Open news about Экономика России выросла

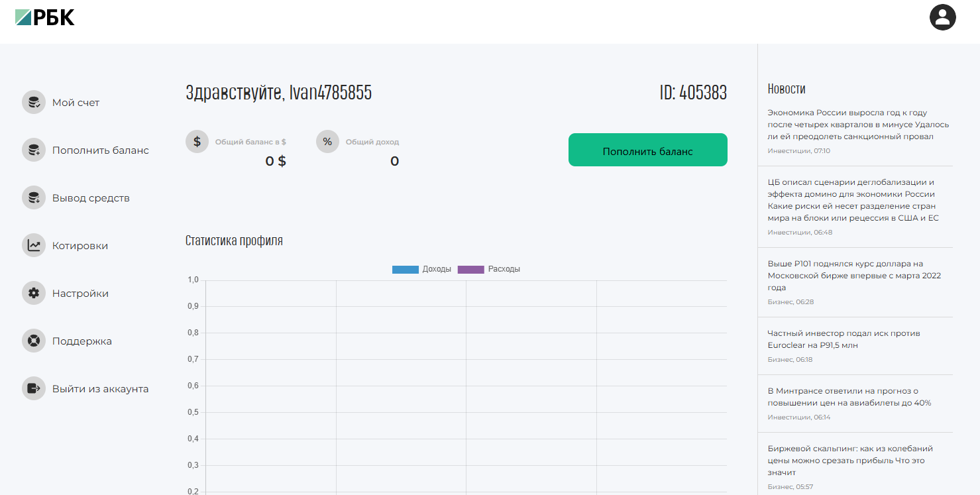[x=858, y=125]
